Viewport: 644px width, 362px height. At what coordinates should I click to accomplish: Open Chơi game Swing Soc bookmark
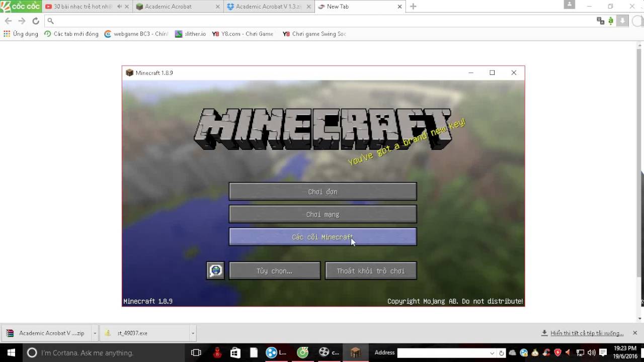314,34
